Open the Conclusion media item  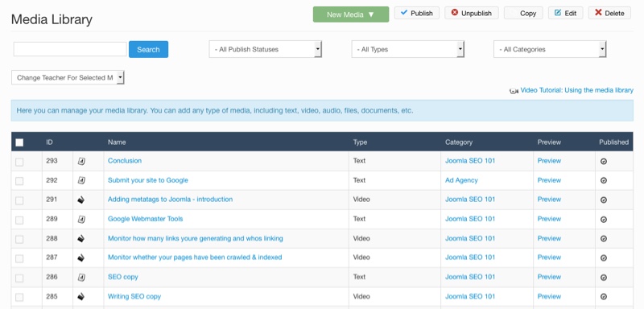coord(125,161)
